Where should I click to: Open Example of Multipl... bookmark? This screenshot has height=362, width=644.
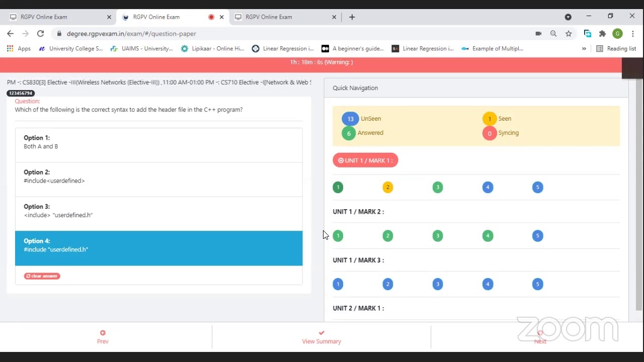493,49
